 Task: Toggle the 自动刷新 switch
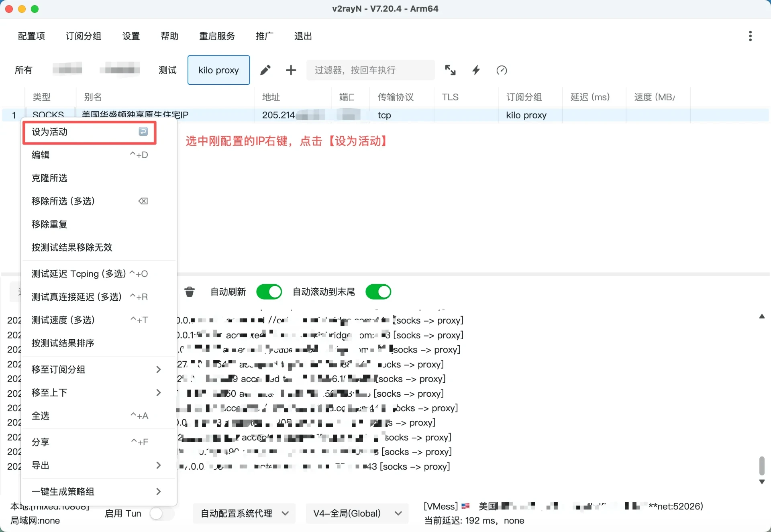point(269,291)
